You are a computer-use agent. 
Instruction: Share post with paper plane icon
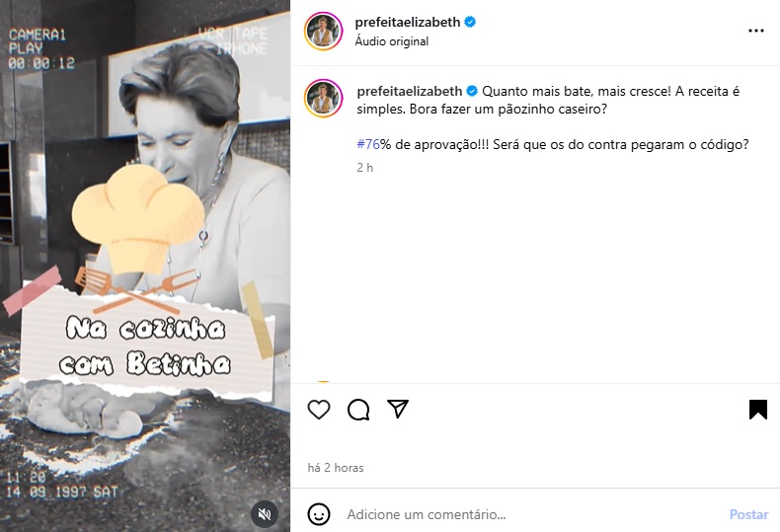tap(398, 409)
